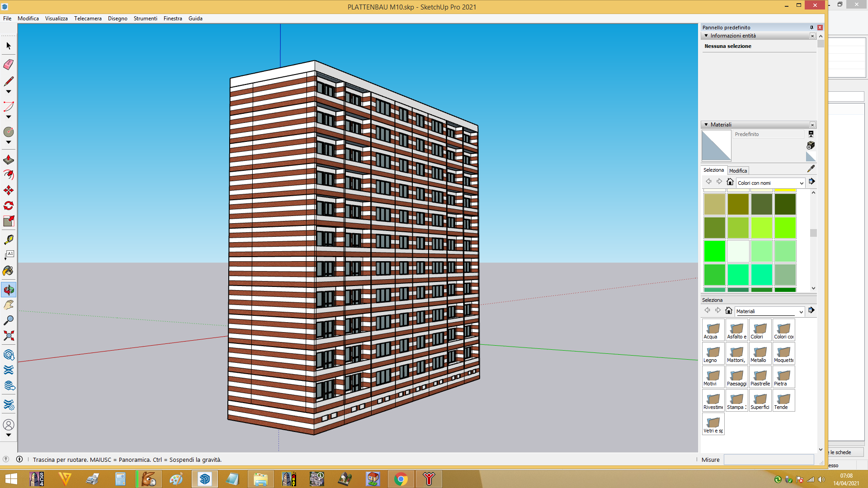868x488 pixels.
Task: Open the Strumenti menu
Action: 146,19
